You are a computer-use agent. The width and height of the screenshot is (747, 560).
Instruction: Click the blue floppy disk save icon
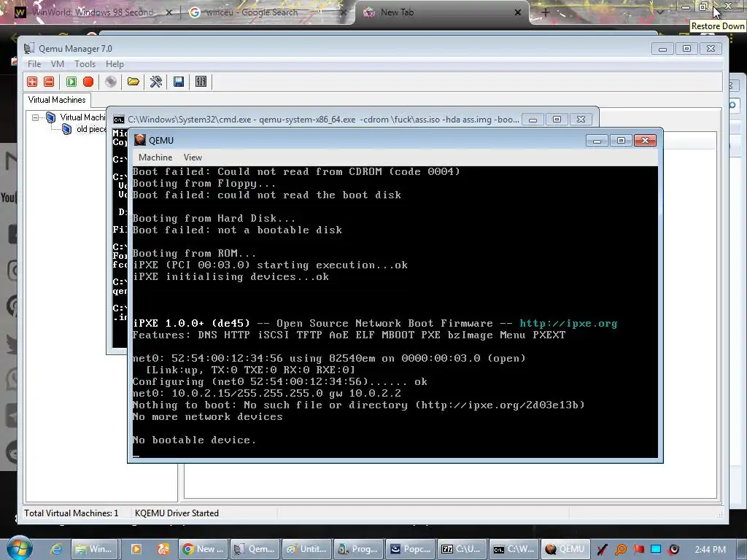(179, 82)
